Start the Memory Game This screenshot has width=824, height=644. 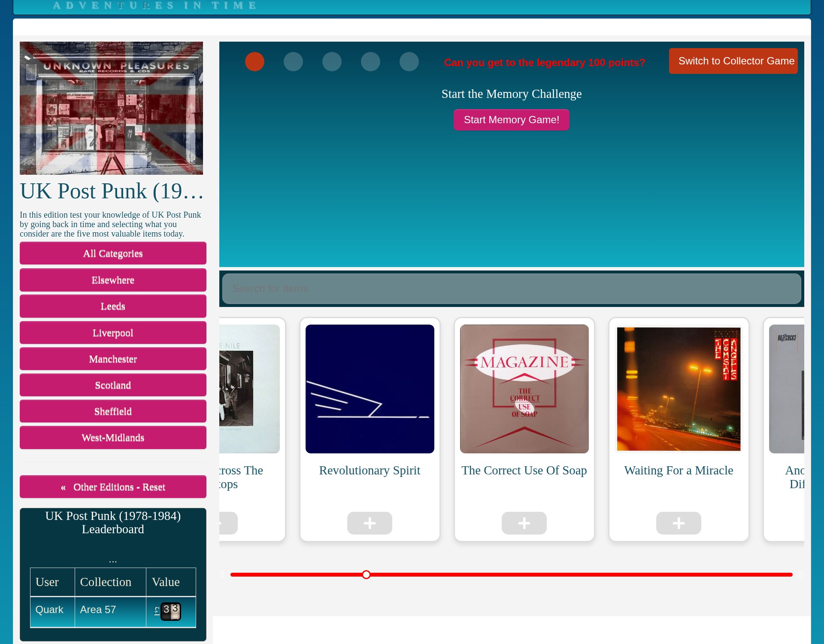tap(511, 120)
